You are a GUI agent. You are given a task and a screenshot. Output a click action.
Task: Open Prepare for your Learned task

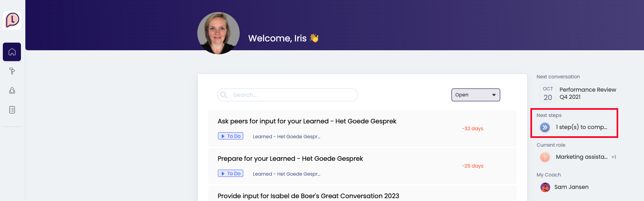(290, 159)
